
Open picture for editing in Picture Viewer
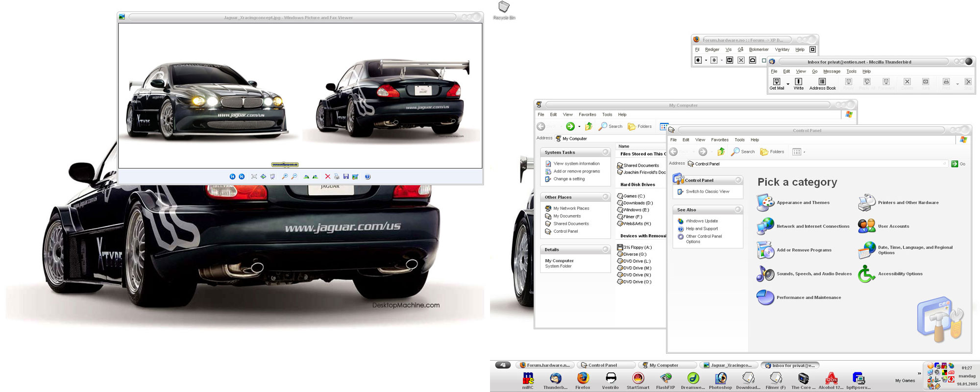(x=355, y=176)
